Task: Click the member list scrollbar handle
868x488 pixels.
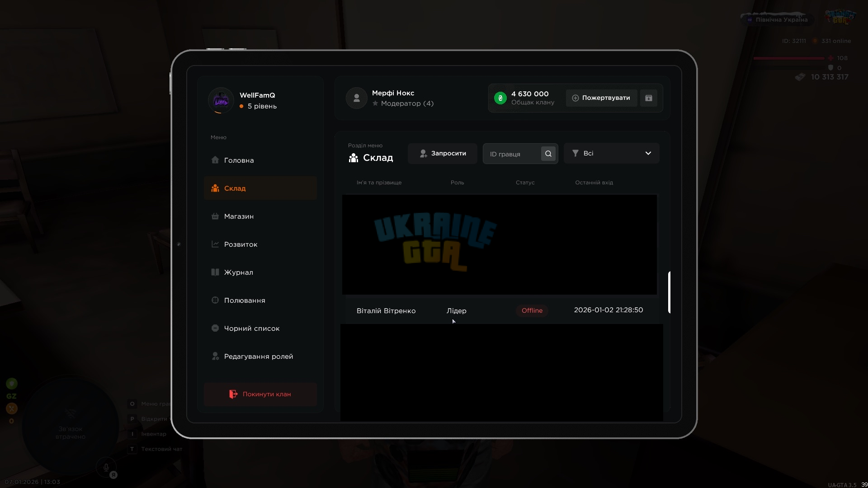Action: tap(669, 292)
